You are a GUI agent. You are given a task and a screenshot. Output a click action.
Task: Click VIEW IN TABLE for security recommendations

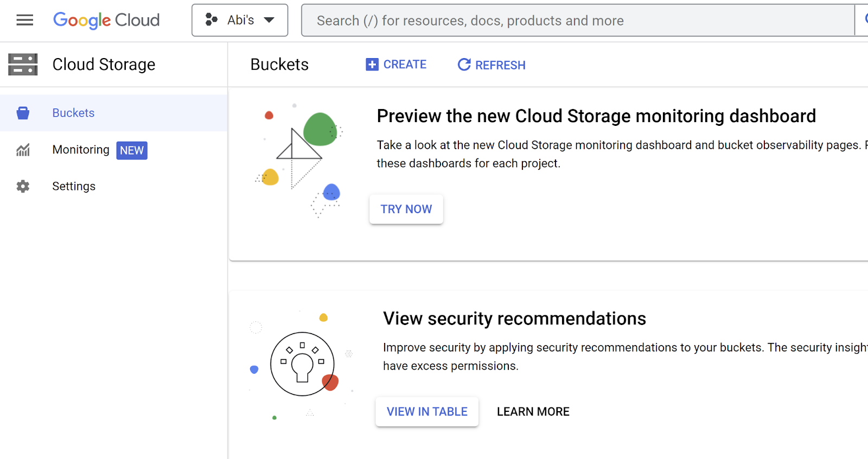[x=426, y=411]
